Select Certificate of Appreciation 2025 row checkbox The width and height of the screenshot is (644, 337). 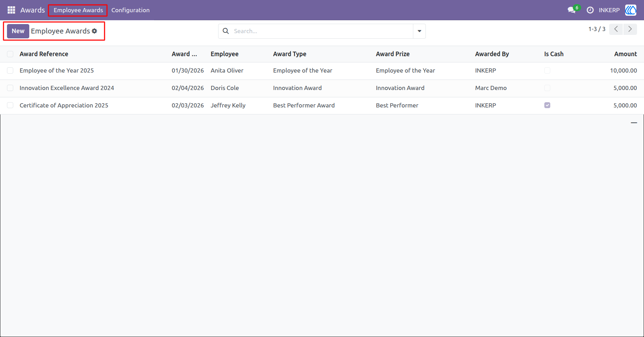point(10,105)
